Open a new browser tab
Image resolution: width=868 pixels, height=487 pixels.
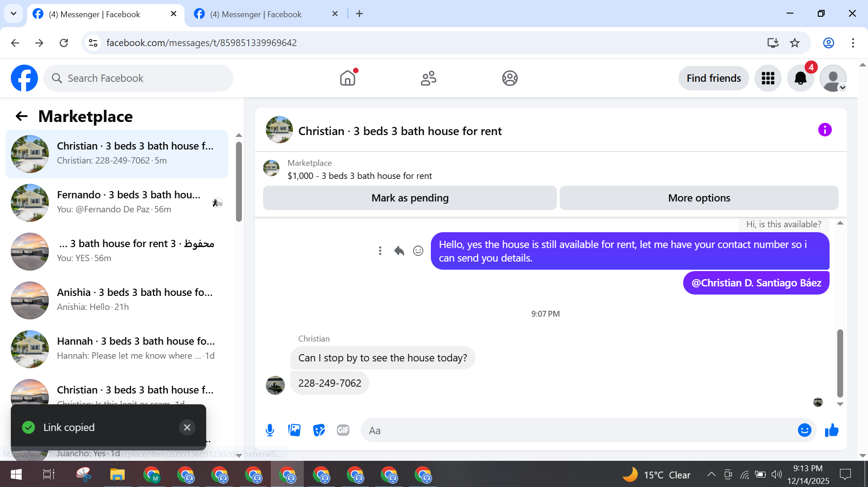(359, 14)
